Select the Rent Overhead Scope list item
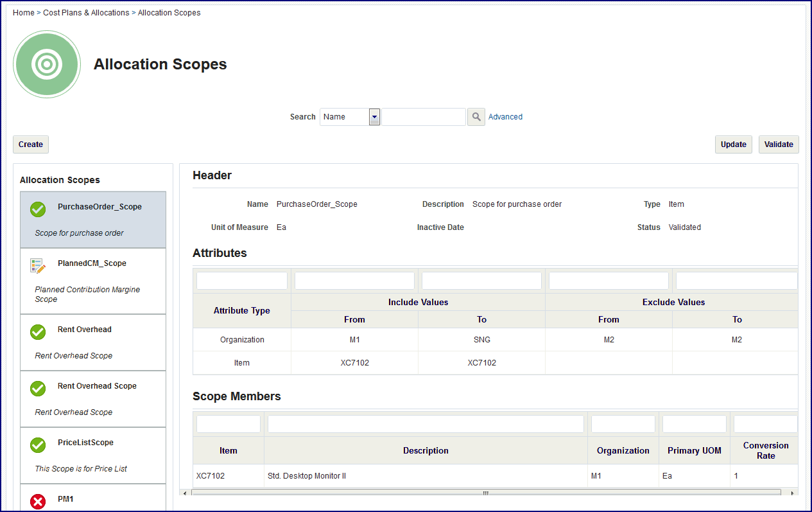 pos(93,399)
